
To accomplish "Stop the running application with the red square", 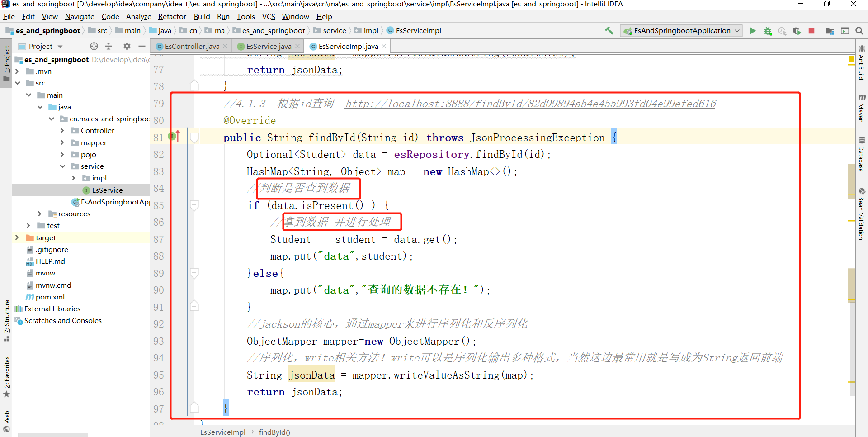I will coord(811,31).
